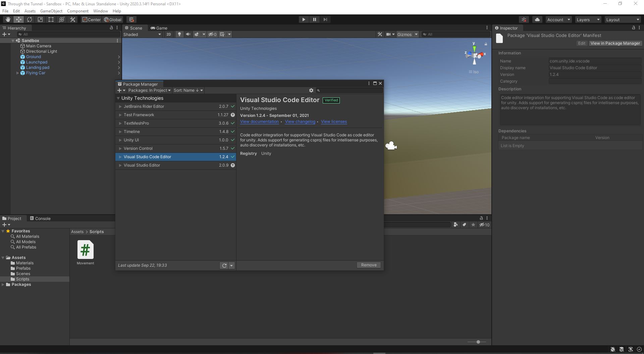Viewport: 644px width, 354px height.
Task: Click Visual Studio Editor update icon
Action: tap(232, 165)
